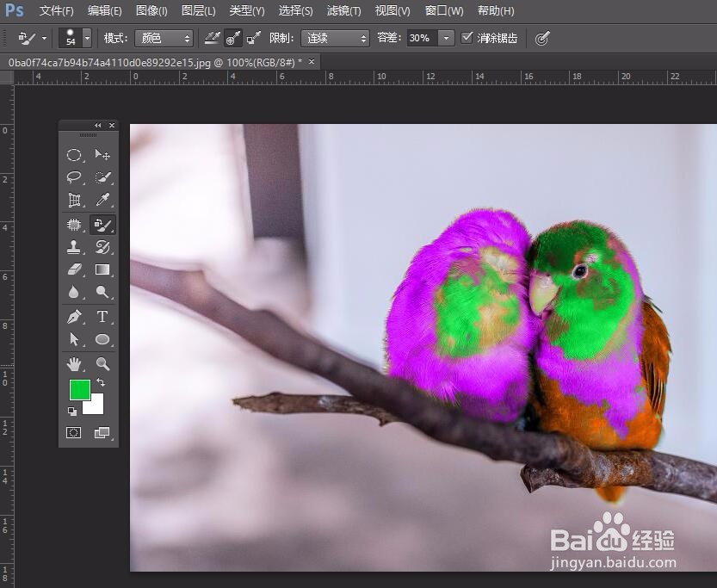The height and width of the screenshot is (588, 717).
Task: Click the 容差 tolerance field showing 30%
Action: pyautogui.click(x=422, y=39)
